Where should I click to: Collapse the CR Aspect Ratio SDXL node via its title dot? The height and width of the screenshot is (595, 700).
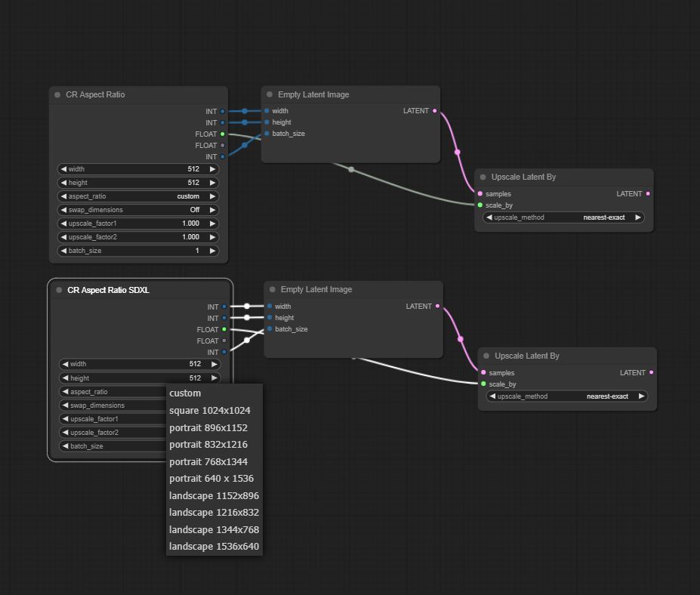[x=59, y=290]
